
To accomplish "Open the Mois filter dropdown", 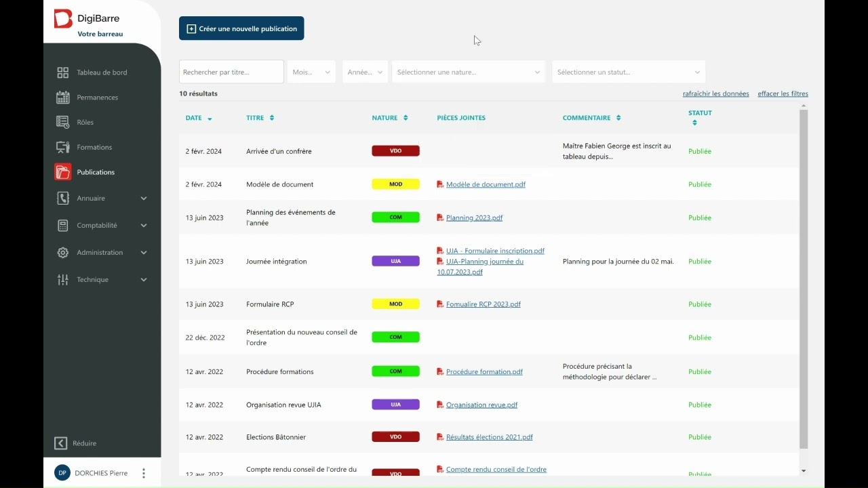I will [x=311, y=72].
